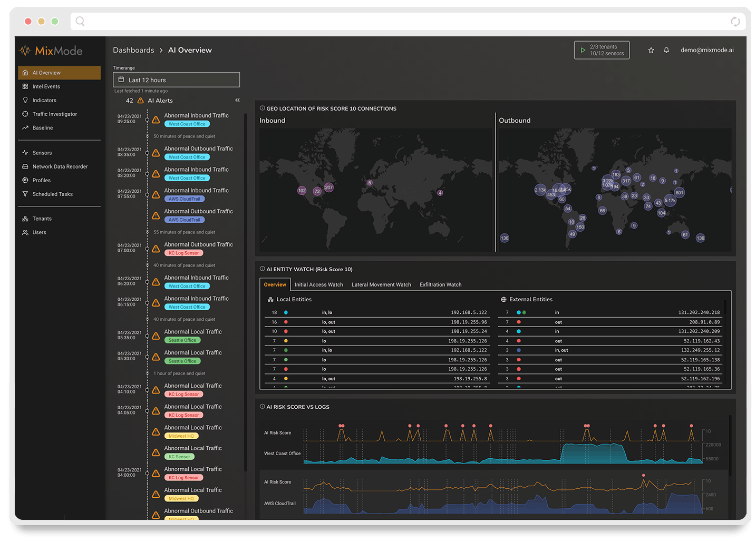Select local entity 198.19.255.96
Screen dimensions: 756x542
(377, 322)
